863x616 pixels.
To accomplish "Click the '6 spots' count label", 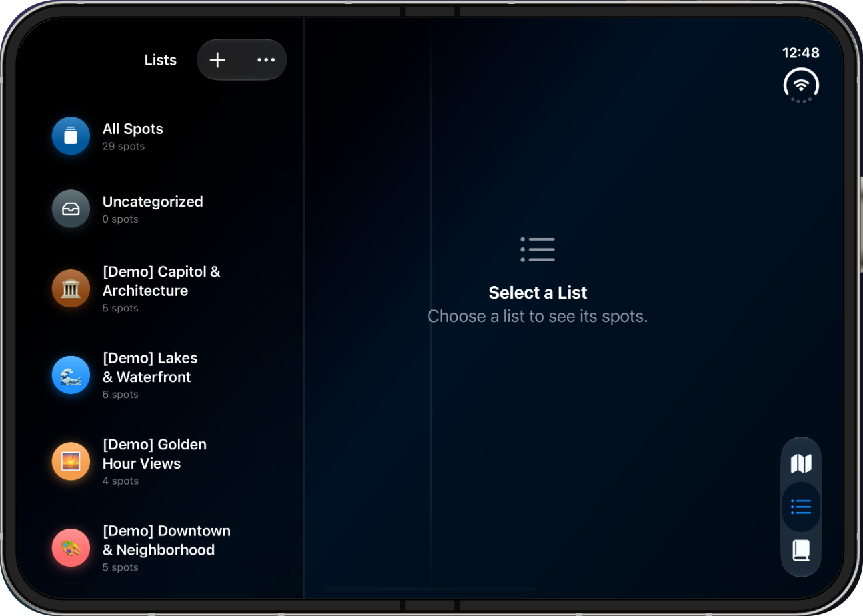I will click(121, 395).
